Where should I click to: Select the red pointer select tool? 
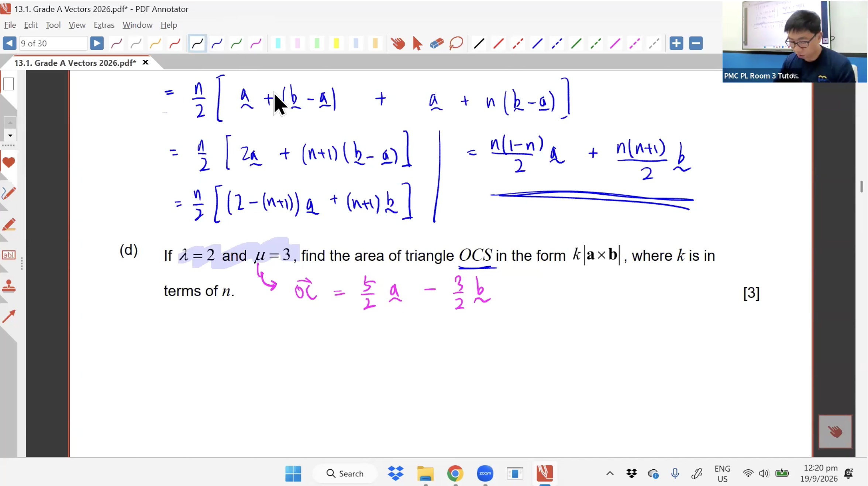tap(417, 43)
